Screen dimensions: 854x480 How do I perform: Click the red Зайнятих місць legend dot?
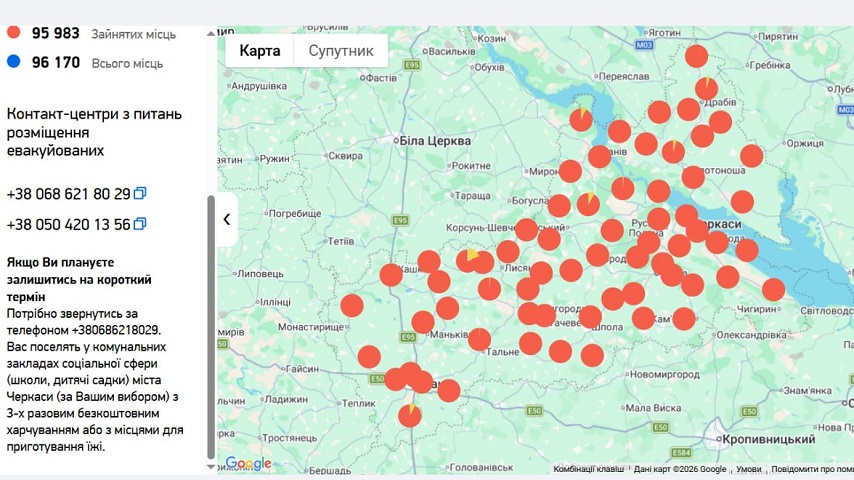(14, 33)
